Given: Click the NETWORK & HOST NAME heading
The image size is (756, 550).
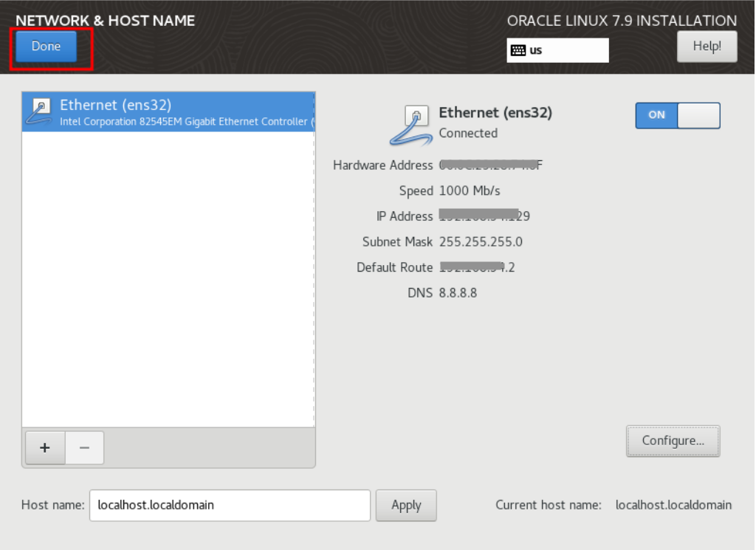Looking at the screenshot, I should point(105,21).
